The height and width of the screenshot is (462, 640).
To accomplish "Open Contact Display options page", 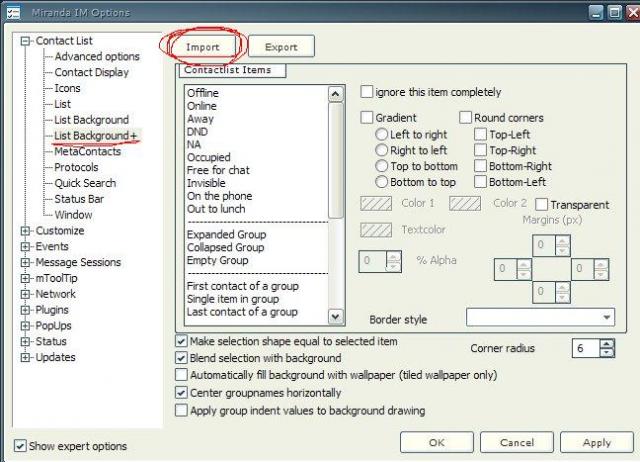I will [91, 72].
